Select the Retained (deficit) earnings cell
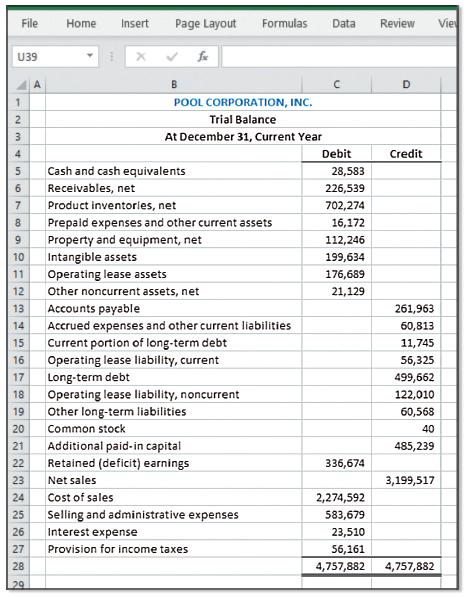This screenshot has width=466, height=597. tap(174, 463)
